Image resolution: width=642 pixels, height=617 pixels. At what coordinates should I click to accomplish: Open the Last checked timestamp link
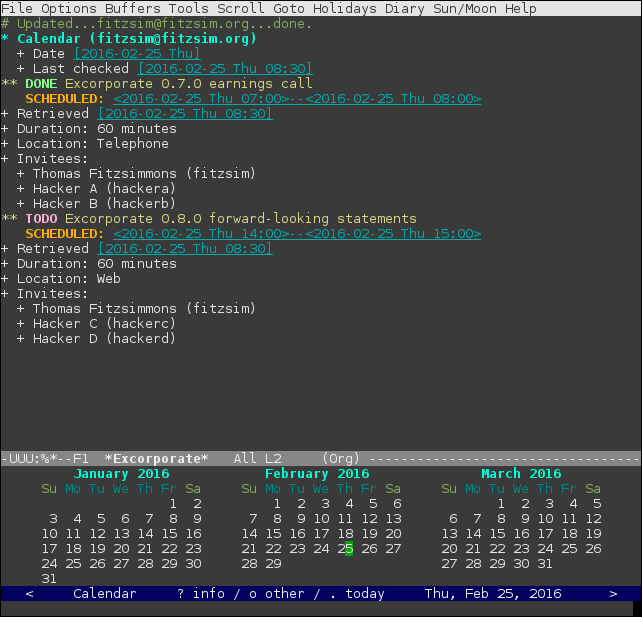click(225, 68)
